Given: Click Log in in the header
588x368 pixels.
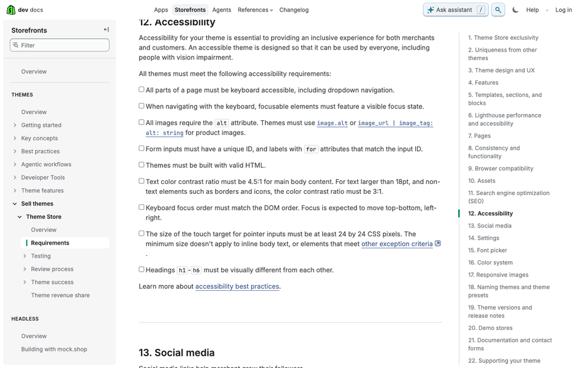Looking at the screenshot, I should click(563, 10).
